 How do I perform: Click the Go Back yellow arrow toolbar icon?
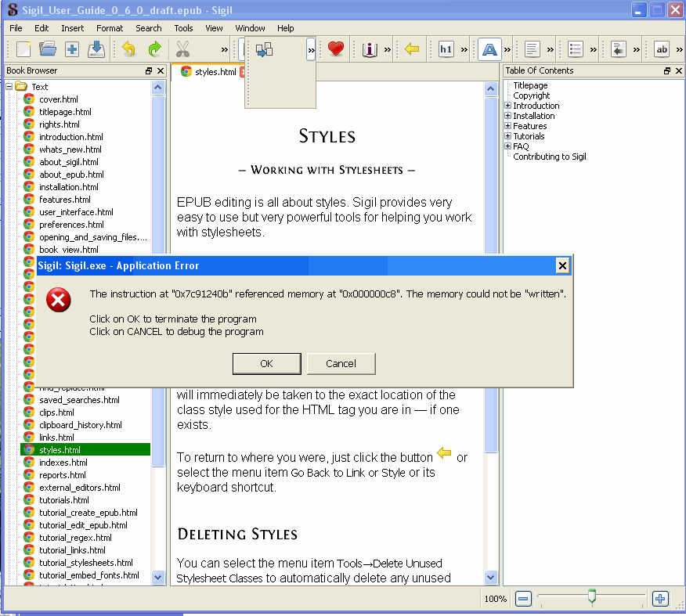tap(412, 49)
